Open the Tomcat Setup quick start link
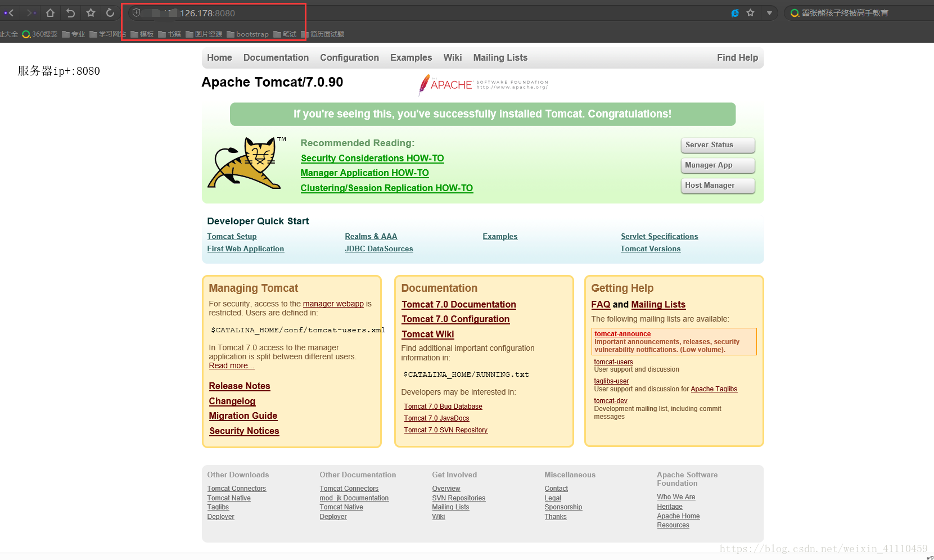 [232, 237]
